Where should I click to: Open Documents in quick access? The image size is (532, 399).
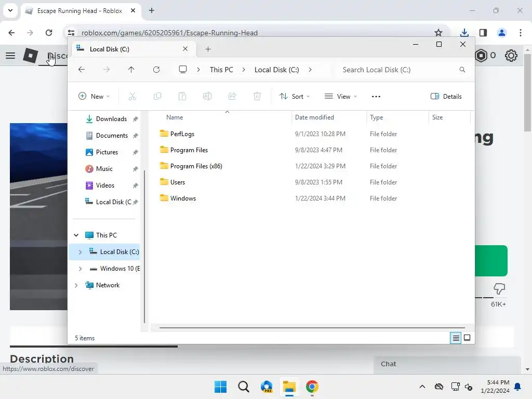tap(112, 136)
